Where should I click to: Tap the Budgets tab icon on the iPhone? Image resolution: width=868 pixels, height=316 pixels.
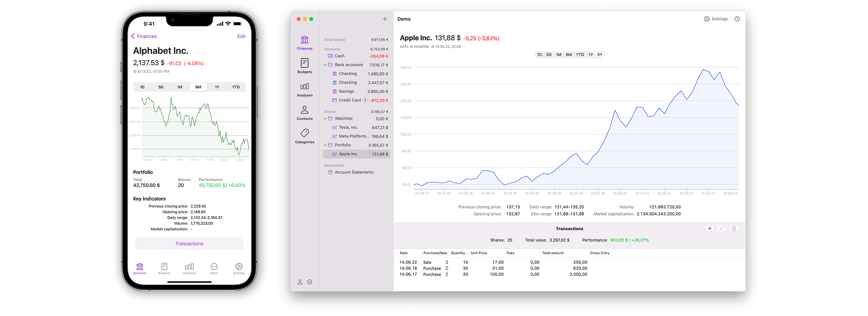point(164,267)
